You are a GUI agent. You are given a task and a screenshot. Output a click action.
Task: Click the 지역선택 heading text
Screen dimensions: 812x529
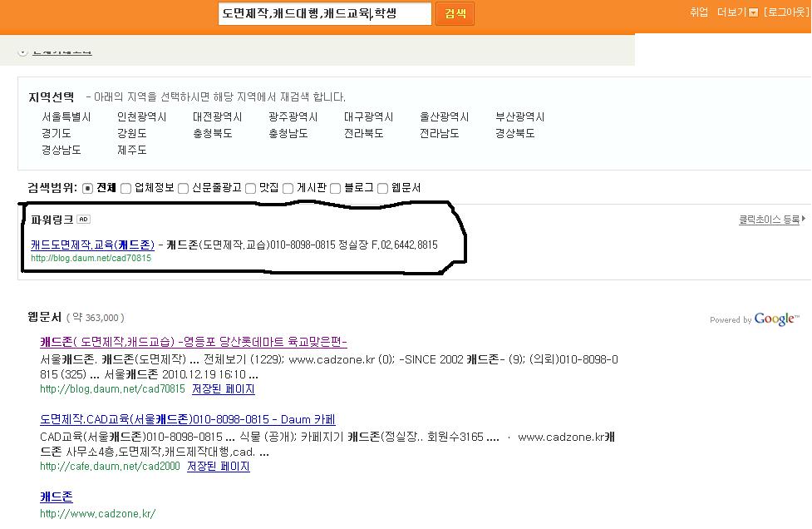pos(52,97)
